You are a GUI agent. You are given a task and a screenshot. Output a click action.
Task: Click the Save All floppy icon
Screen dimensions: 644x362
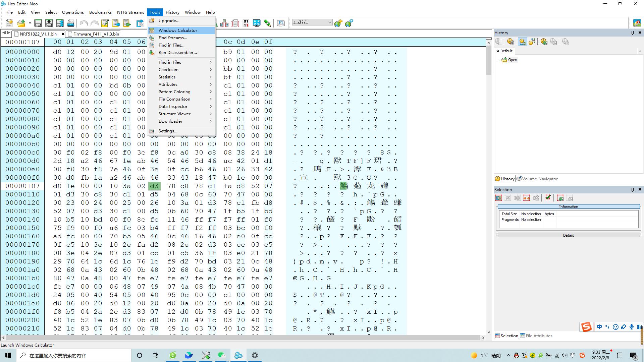[x=60, y=23]
